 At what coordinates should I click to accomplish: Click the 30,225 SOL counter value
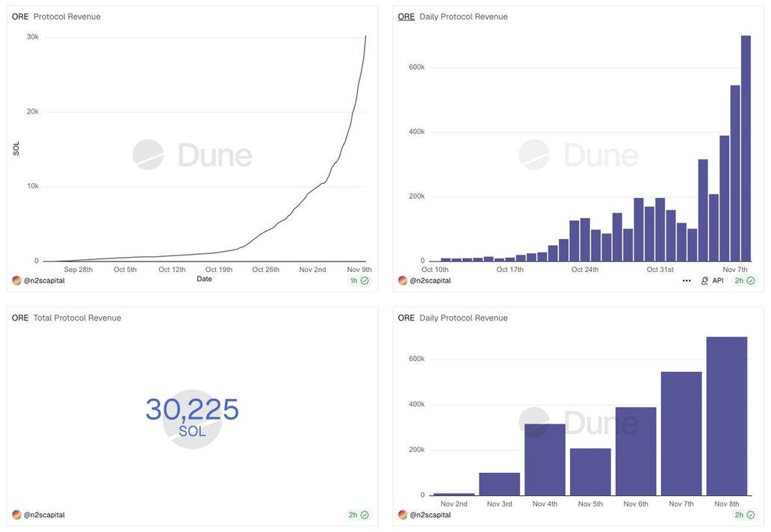[x=192, y=409]
